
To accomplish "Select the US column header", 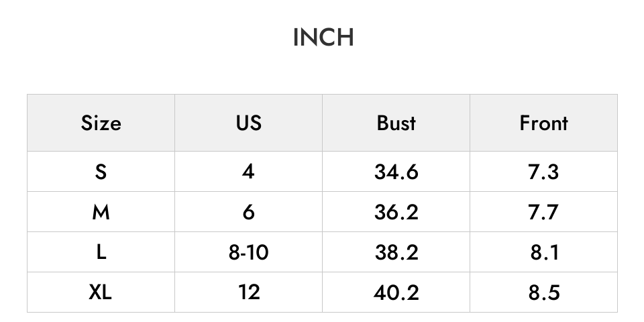I will tap(248, 123).
